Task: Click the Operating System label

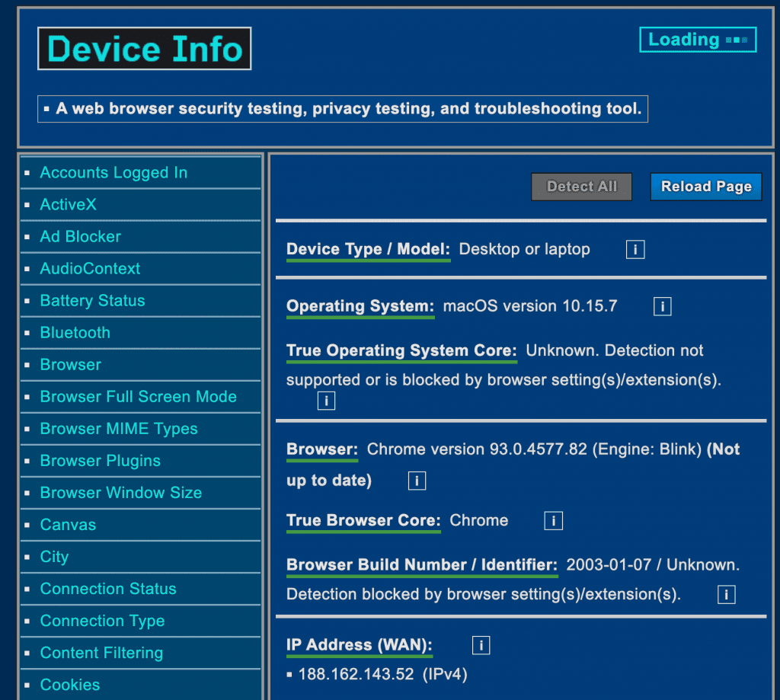Action: (x=360, y=306)
